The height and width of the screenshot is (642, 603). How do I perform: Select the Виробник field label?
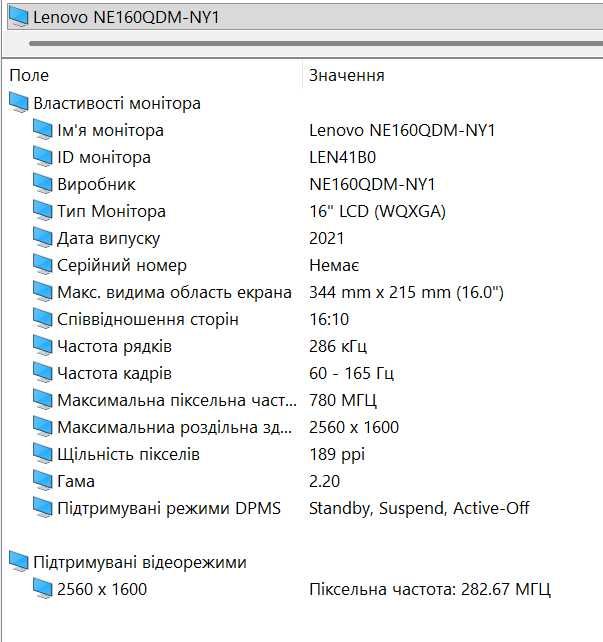pyautogui.click(x=96, y=184)
